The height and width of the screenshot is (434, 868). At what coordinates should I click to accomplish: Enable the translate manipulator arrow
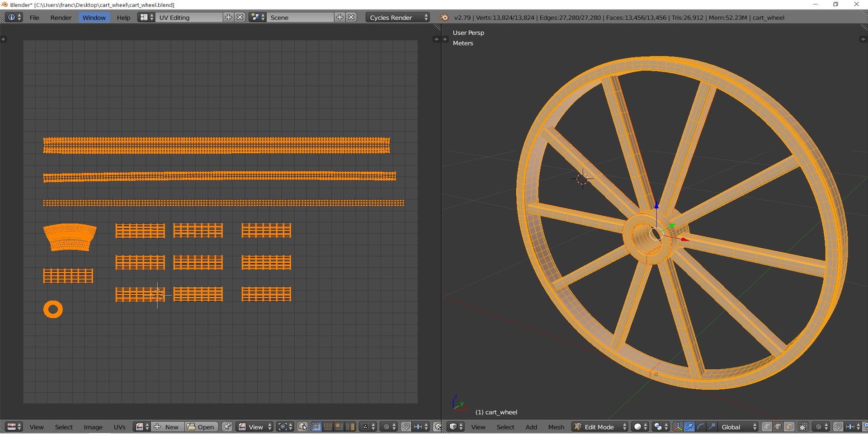689,427
